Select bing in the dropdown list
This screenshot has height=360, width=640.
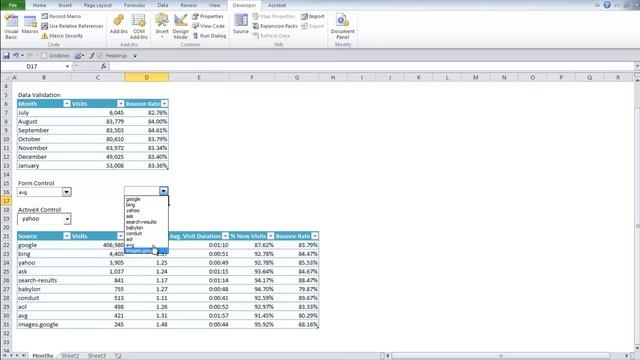pyautogui.click(x=131, y=205)
